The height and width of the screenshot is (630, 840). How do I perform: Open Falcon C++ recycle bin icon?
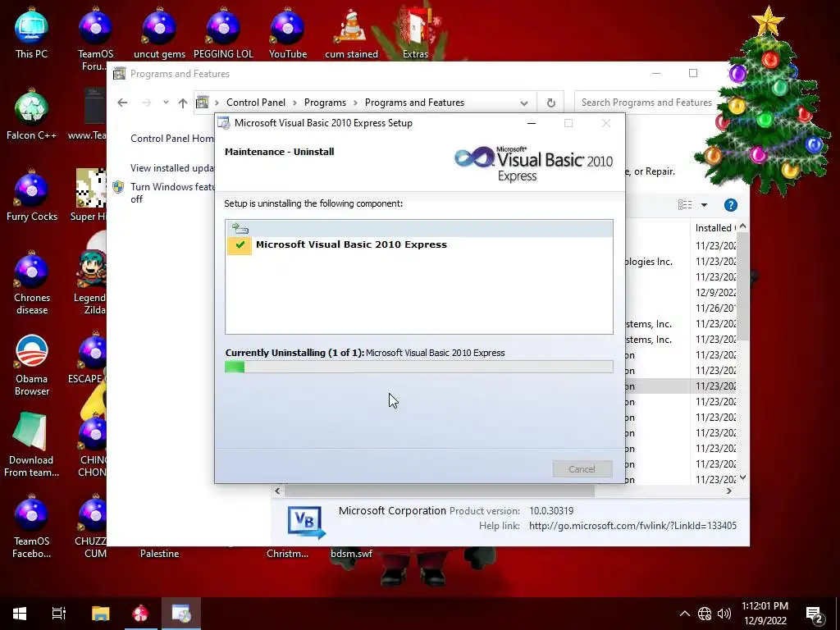[31, 115]
